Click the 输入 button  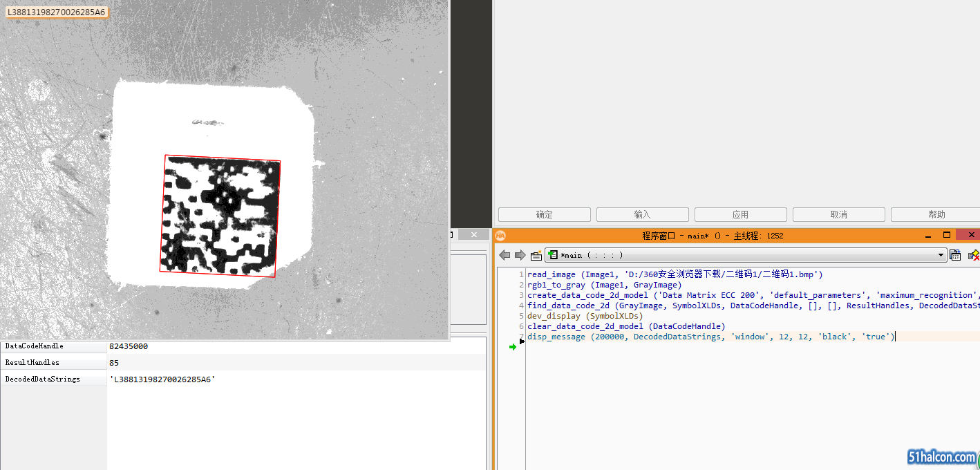[643, 214]
